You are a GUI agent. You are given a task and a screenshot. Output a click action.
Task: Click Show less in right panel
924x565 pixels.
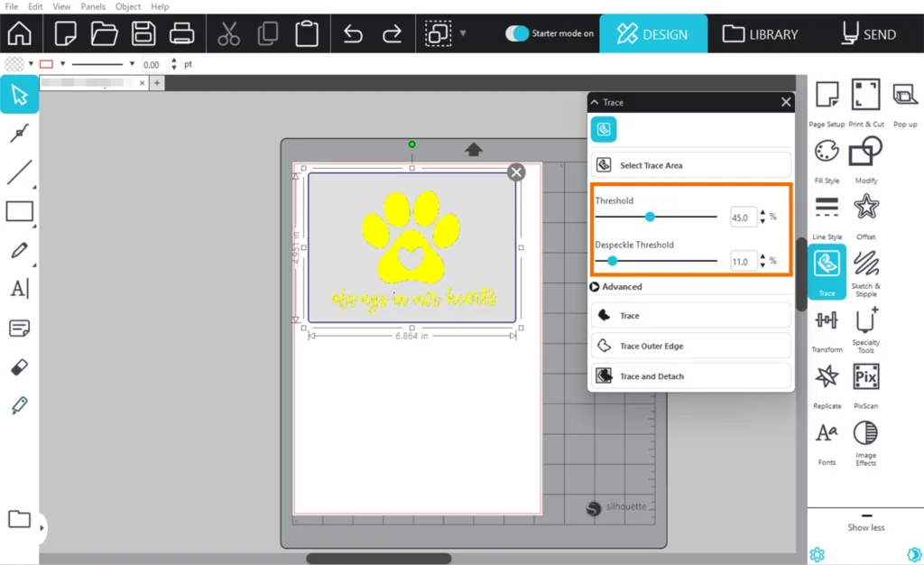tap(865, 527)
